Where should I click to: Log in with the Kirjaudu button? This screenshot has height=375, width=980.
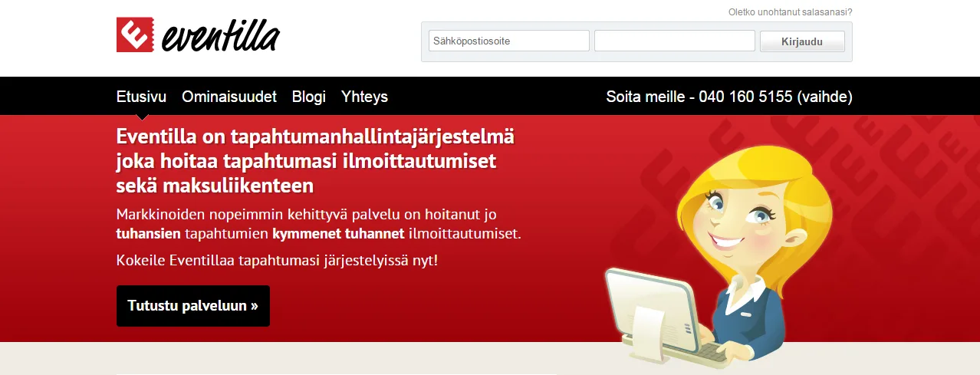point(802,41)
